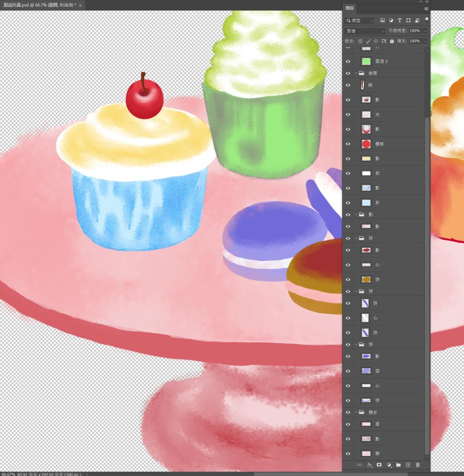Viewport: 464px width, 476px height.
Task: Filter layers panel for shape layers
Action: pos(408,20)
